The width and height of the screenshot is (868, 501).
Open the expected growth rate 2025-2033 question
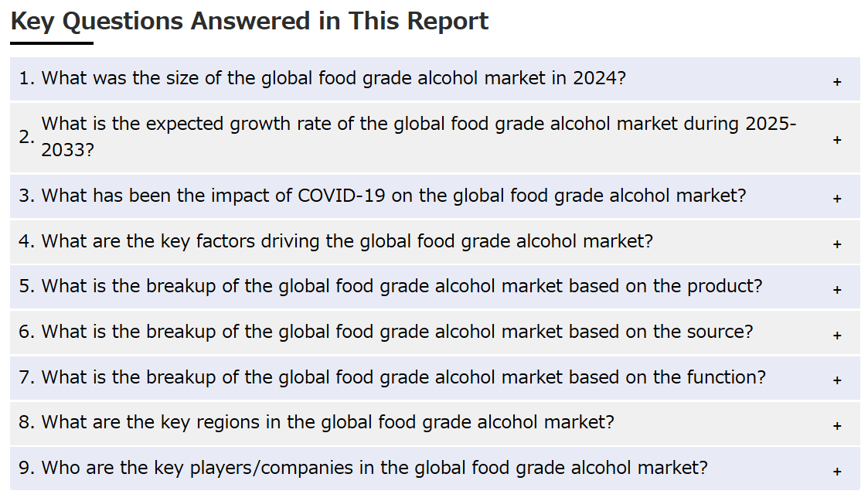click(435, 138)
